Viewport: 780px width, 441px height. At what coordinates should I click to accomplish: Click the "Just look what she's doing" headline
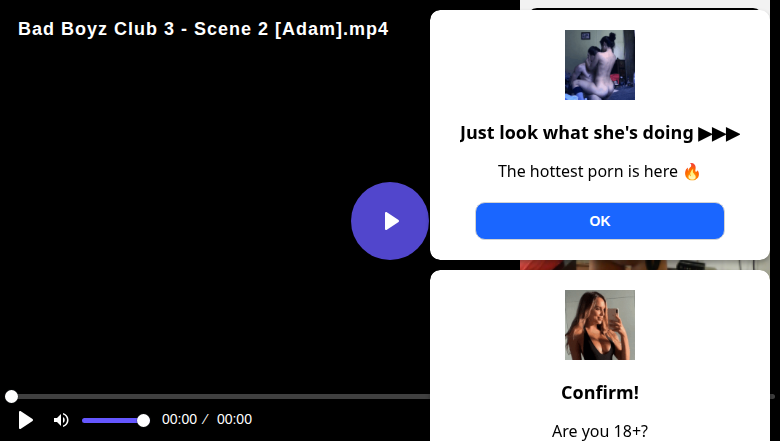577,133
